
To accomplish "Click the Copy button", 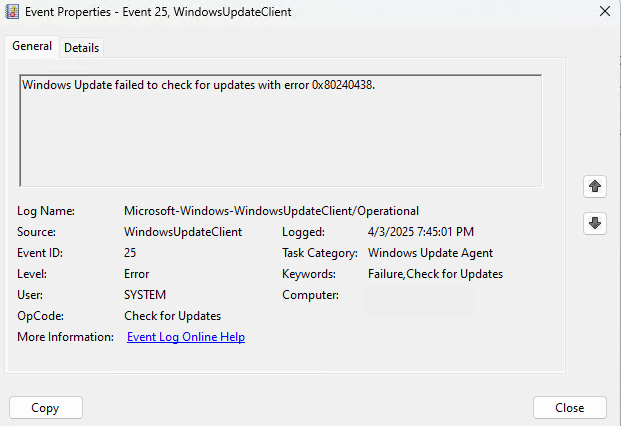I will click(x=46, y=407).
